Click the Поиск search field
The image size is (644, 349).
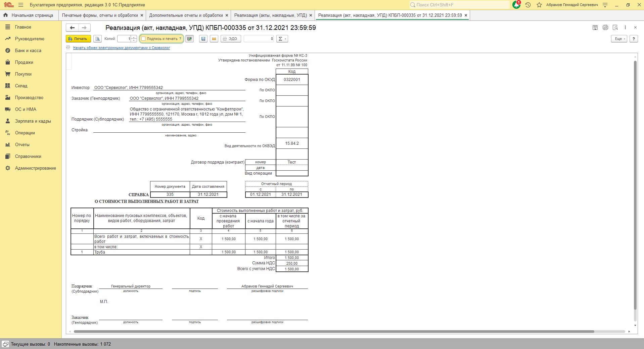point(460,5)
